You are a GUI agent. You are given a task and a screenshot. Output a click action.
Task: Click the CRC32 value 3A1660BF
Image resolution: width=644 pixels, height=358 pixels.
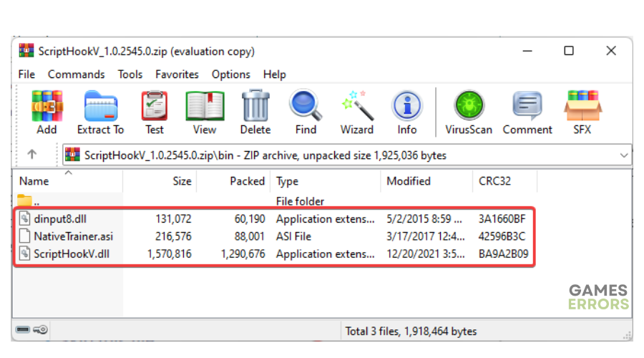tap(502, 218)
